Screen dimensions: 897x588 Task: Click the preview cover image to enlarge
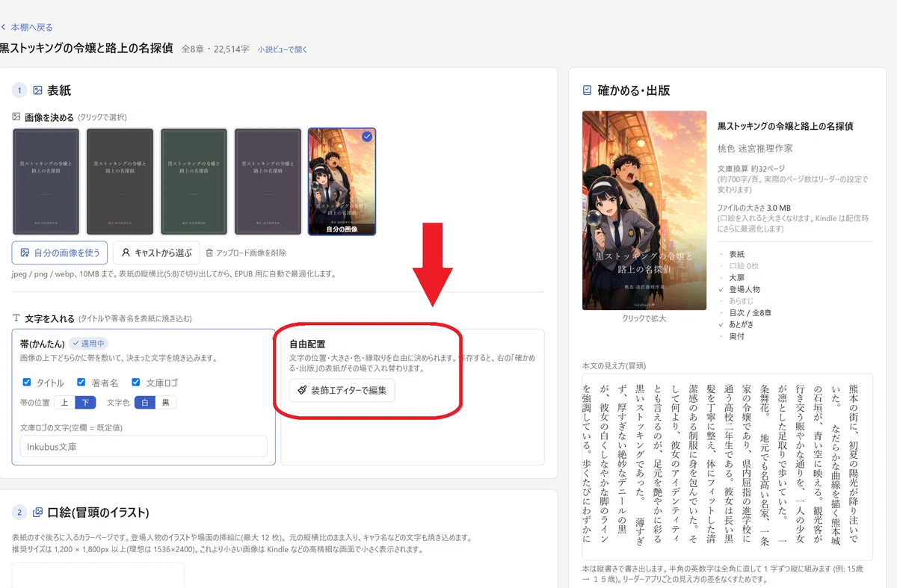[644, 211]
